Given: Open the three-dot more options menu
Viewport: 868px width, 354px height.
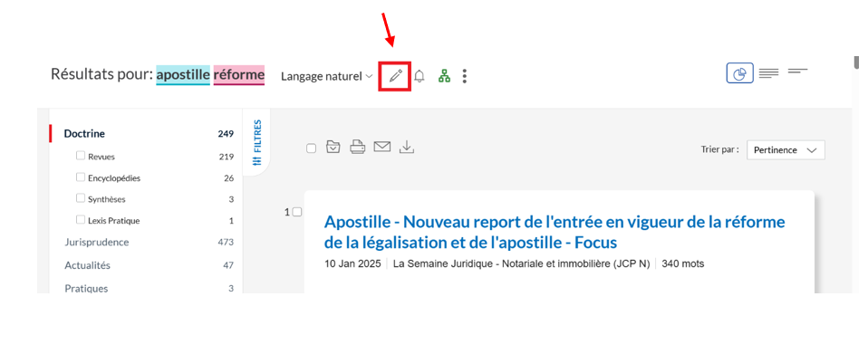Looking at the screenshot, I should (465, 76).
